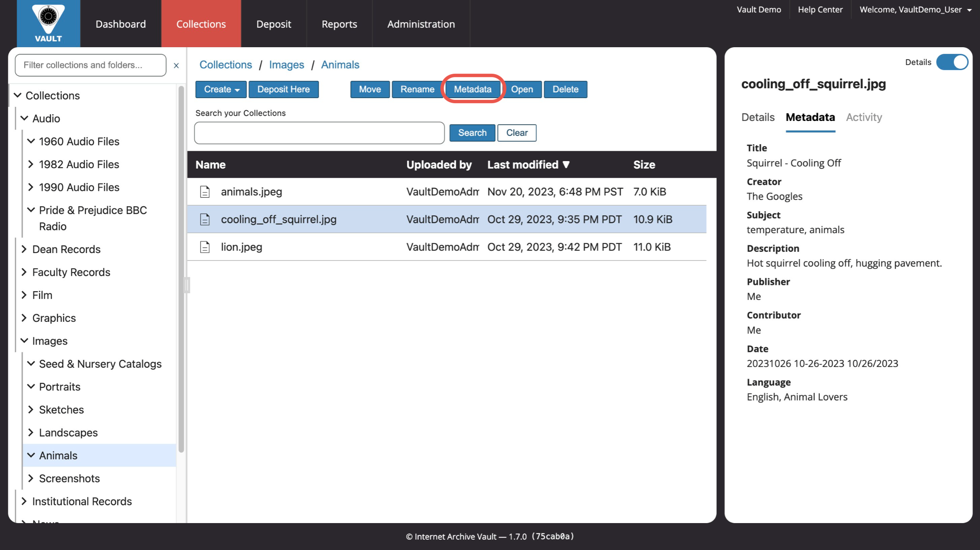Expand the Sketches folder chevron
This screenshot has width=980, height=550.
click(31, 410)
